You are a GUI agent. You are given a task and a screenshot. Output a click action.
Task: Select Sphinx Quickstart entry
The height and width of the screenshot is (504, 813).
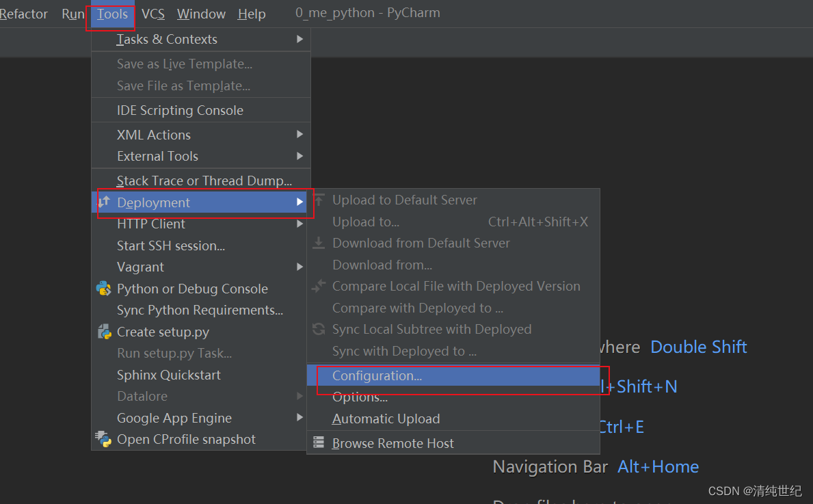point(169,375)
